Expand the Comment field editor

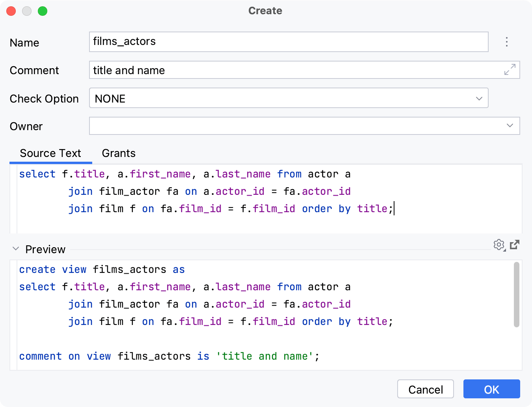[x=510, y=70]
